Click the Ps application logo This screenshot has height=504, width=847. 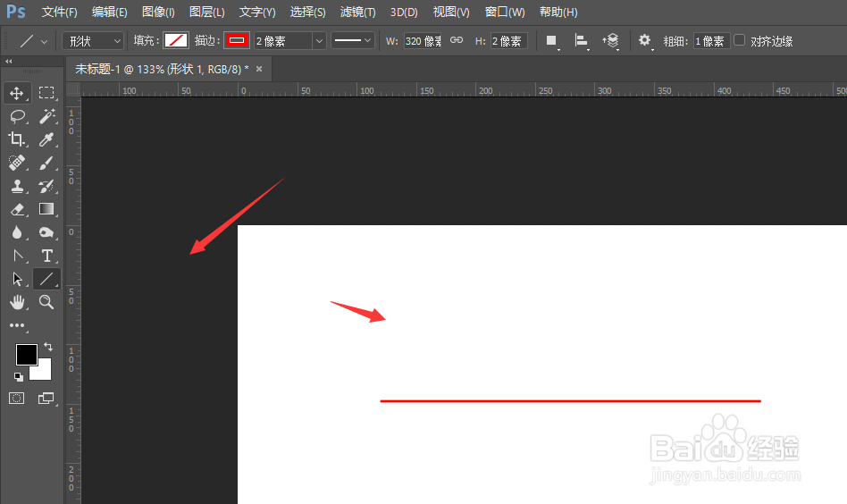click(16, 12)
